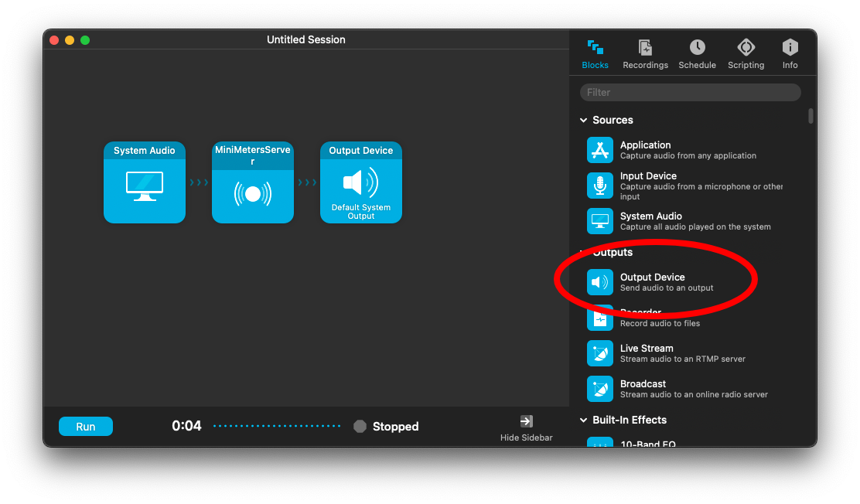Collapse the Outputs section chevron
Screen dimensions: 860x504
(x=583, y=253)
